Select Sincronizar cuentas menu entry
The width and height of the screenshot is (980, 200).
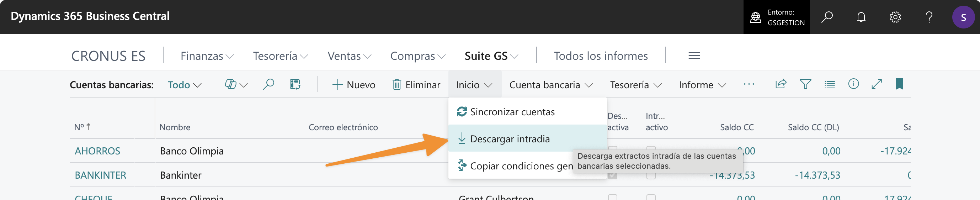527,112
